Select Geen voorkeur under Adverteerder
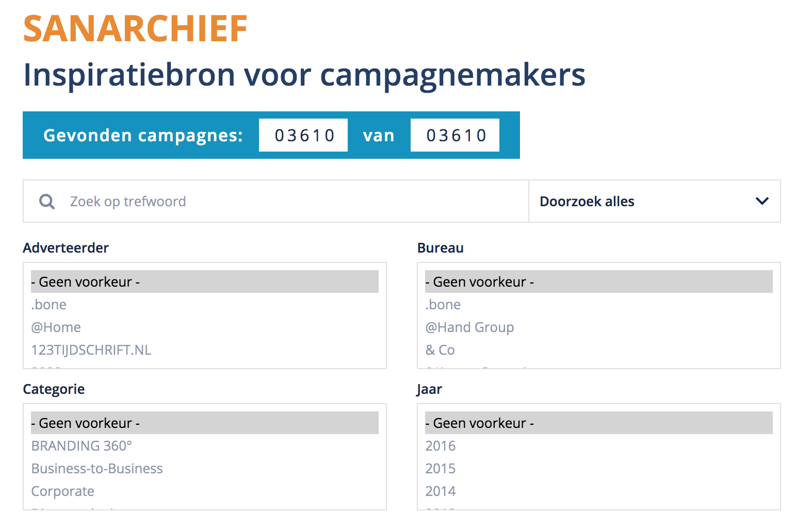 204,282
